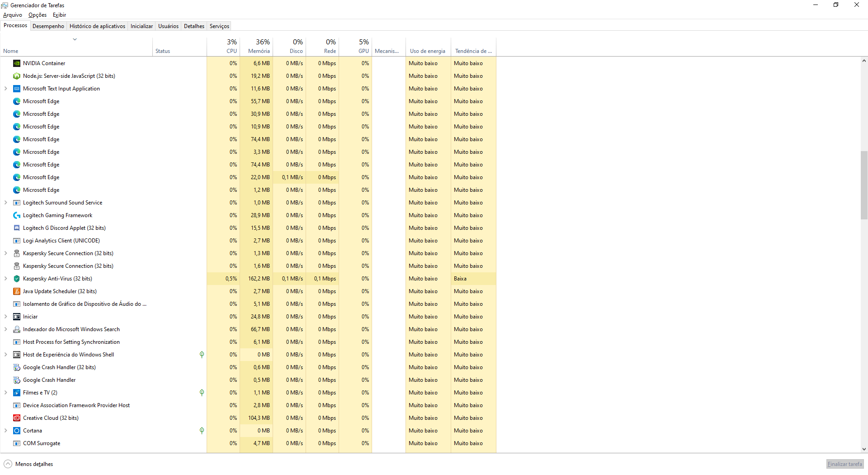Viewport: 868px width, 475px height.
Task: Switch to the Detalhes tab
Action: tap(194, 26)
